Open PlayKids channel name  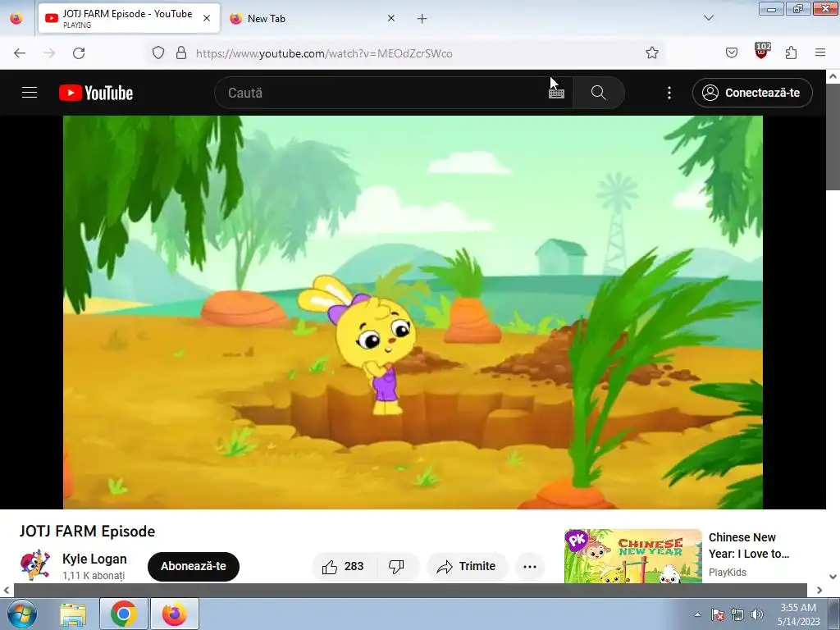727,572
